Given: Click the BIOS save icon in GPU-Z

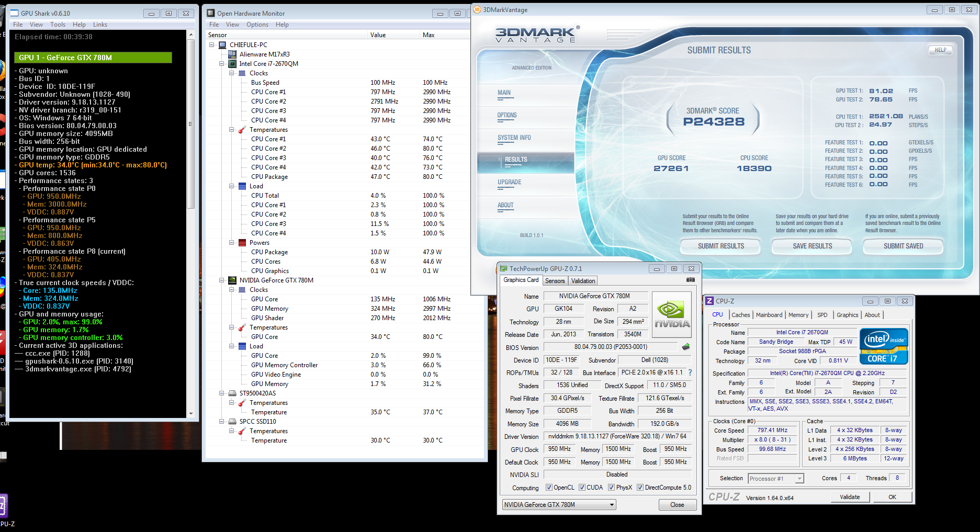Looking at the screenshot, I should coord(686,347).
